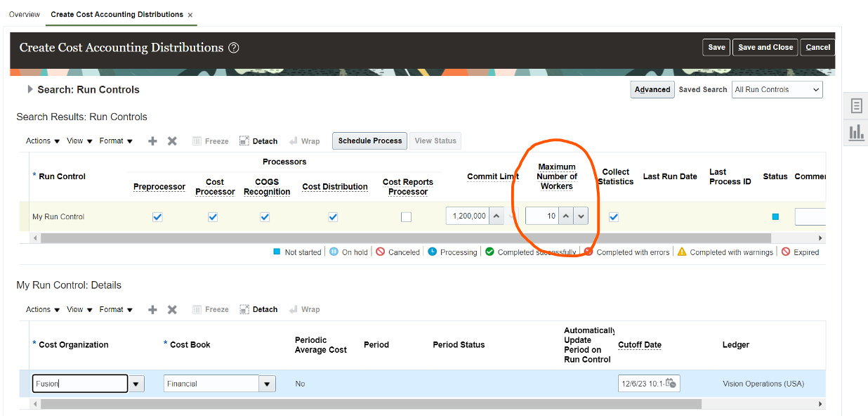Uncheck COGS Recognition for My Run Control
Viewport: 868px width, 416px height.
click(x=265, y=217)
